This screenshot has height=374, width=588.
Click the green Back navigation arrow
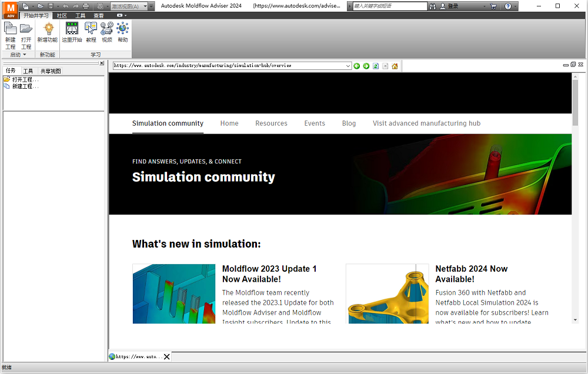click(x=356, y=66)
